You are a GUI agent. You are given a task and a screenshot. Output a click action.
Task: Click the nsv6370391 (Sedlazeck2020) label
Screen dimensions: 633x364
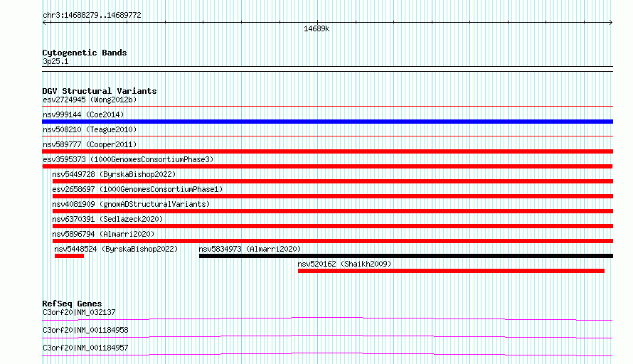point(107,219)
